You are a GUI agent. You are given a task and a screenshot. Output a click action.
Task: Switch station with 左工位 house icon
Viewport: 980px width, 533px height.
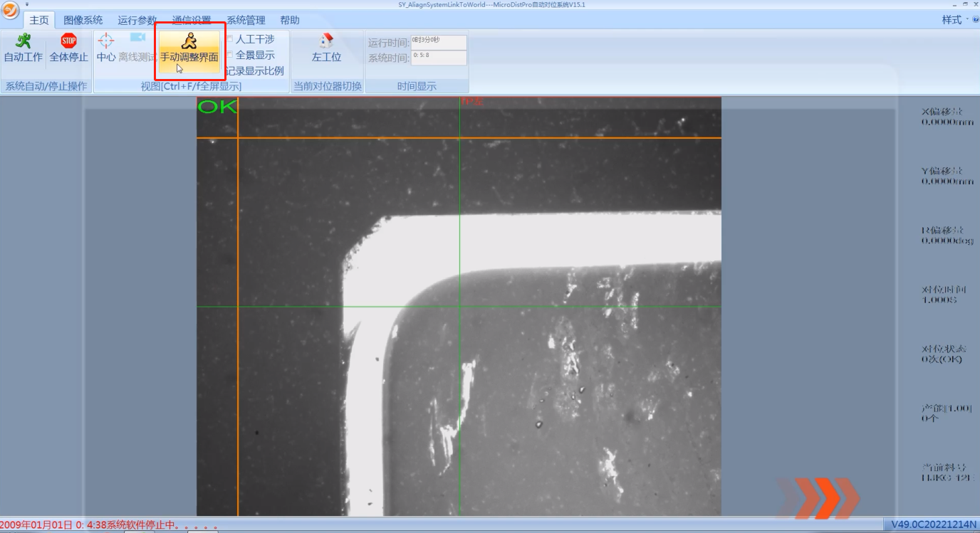pos(327,41)
